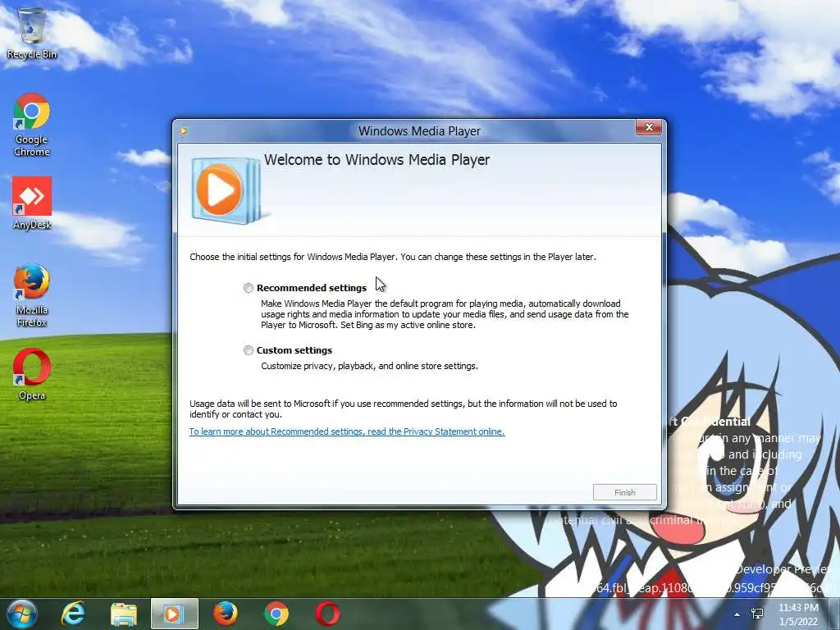Click the network icon in the system tray
The height and width of the screenshot is (630, 840).
click(x=757, y=614)
